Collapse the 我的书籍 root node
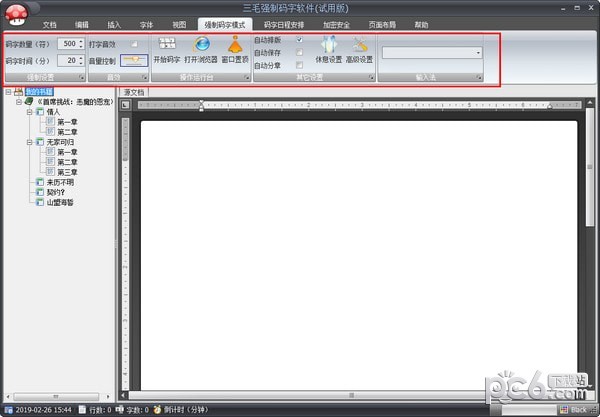The width and height of the screenshot is (600, 417). point(8,92)
